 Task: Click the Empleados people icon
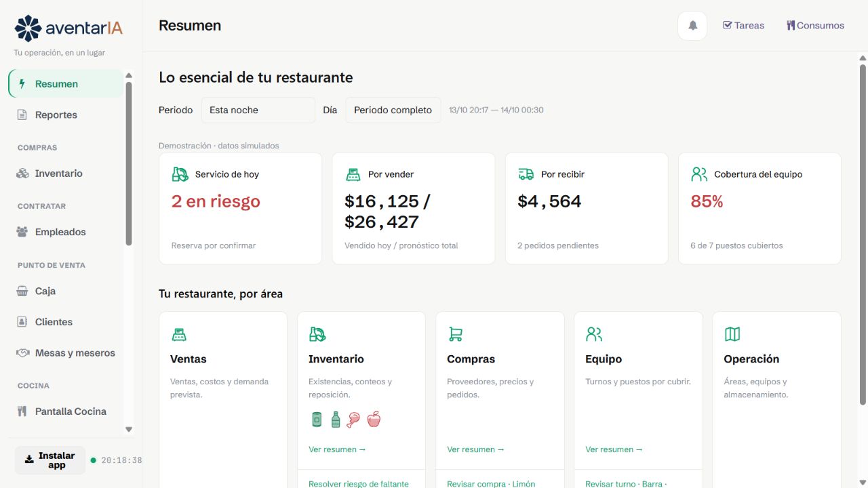(22, 232)
